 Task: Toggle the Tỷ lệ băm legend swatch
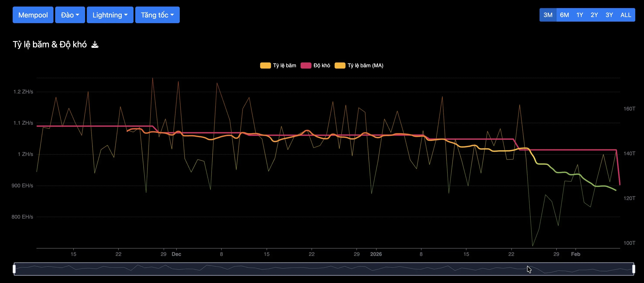coord(265,66)
